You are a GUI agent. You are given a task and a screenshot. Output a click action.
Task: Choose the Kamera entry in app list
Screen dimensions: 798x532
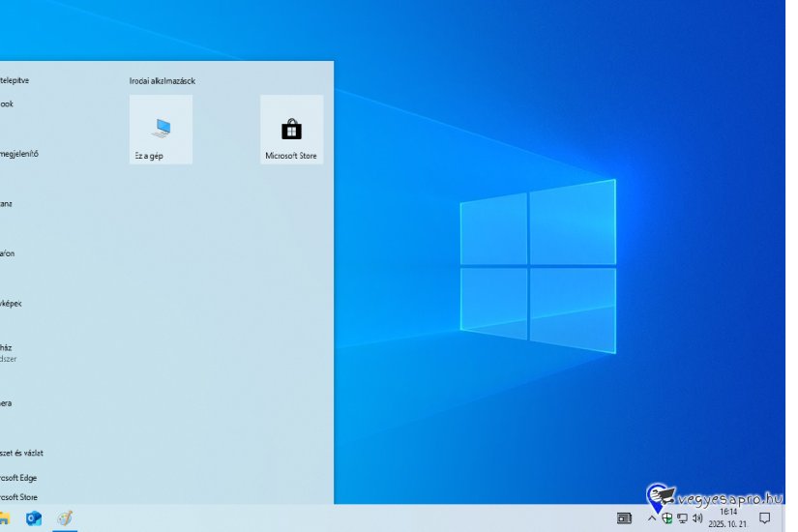point(7,402)
